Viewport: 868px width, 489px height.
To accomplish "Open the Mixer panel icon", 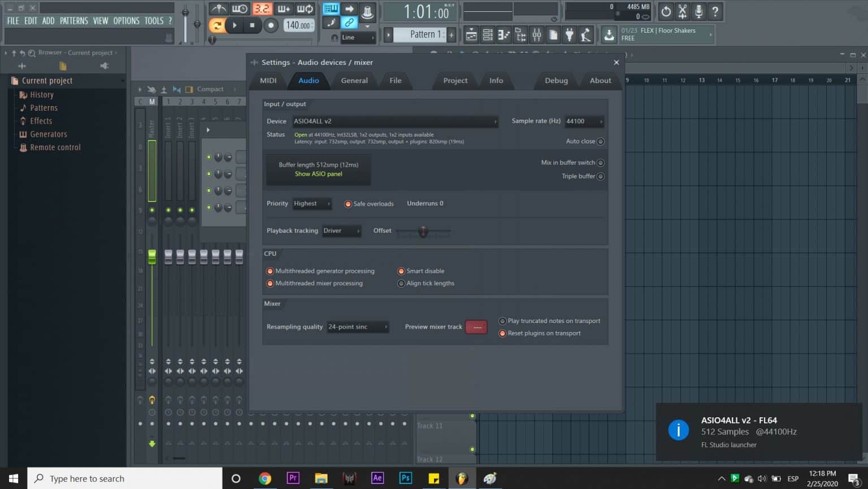I will [536, 34].
